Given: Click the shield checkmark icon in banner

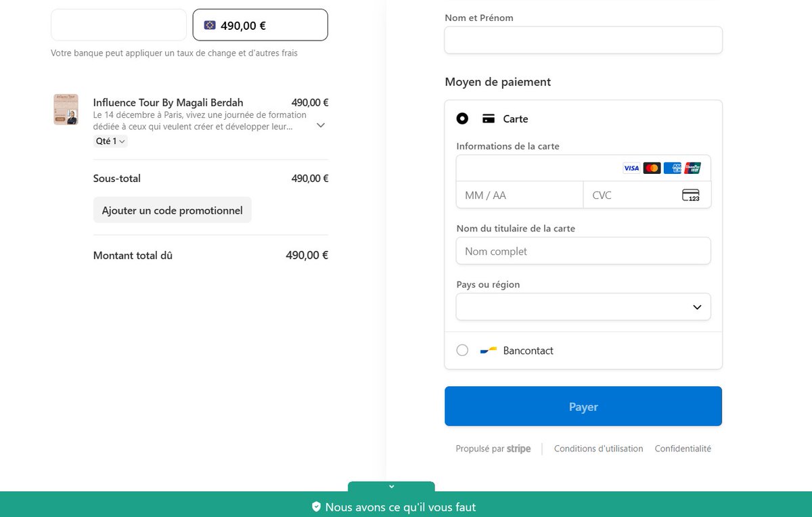Looking at the screenshot, I should point(316,507).
